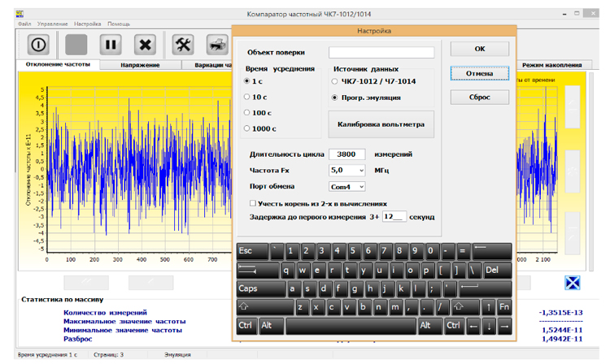
Task: Open settings via wrench and screwdriver icon
Action: [x=184, y=44]
